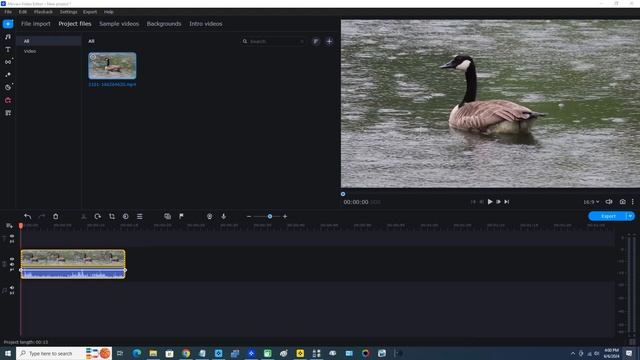Switch to the File import tab
This screenshot has width=640, height=360.
point(36,24)
